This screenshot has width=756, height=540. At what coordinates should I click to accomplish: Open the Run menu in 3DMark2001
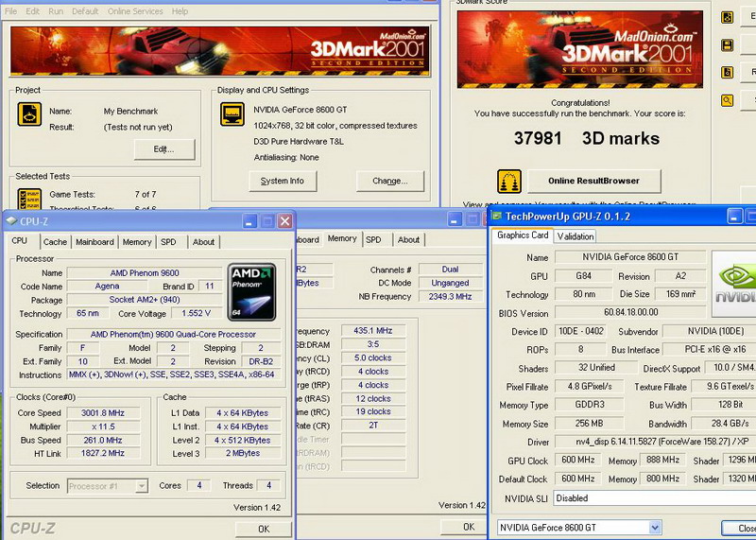[56, 11]
